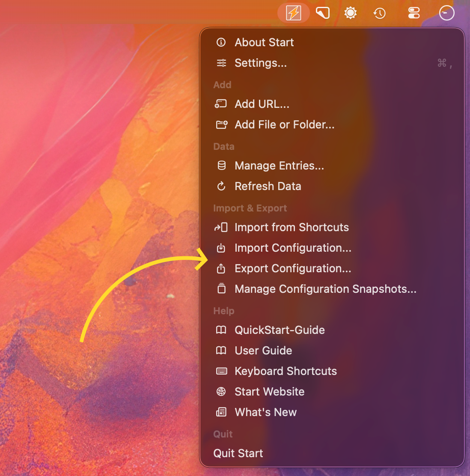Click the Time Machine icon in menu bar
Screen dimensions: 470x476
[380, 13]
